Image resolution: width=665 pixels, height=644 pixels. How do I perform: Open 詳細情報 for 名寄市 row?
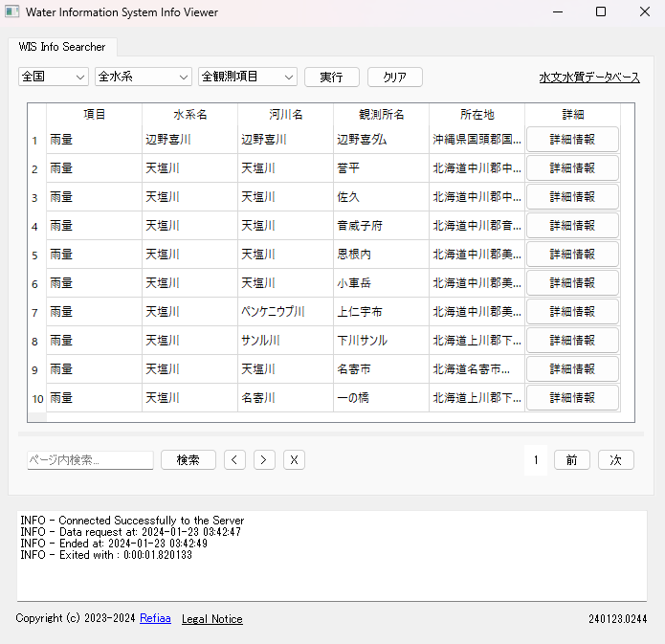(572, 369)
